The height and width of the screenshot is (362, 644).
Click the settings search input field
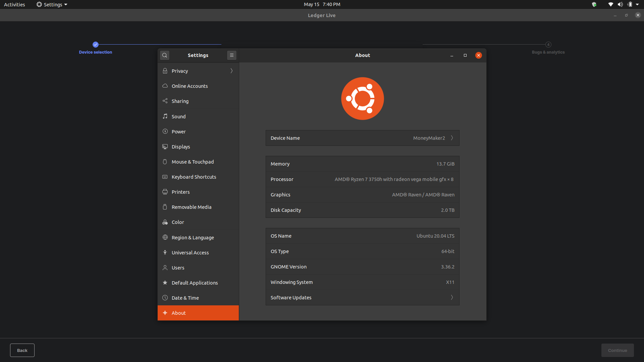point(165,55)
